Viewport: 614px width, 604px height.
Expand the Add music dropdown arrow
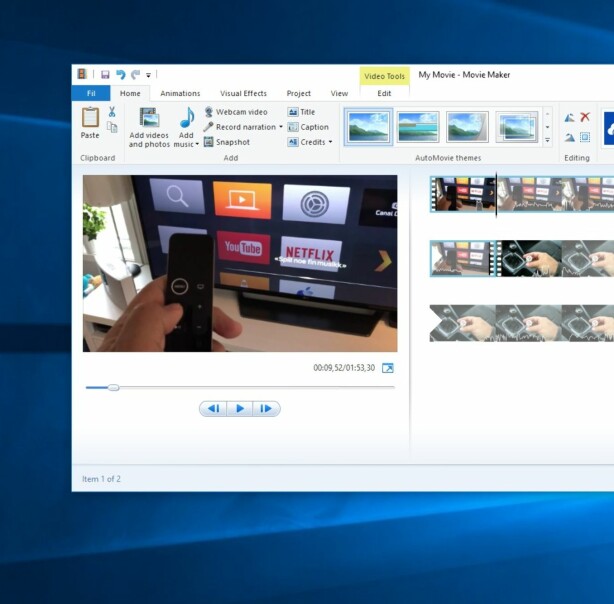(x=197, y=144)
